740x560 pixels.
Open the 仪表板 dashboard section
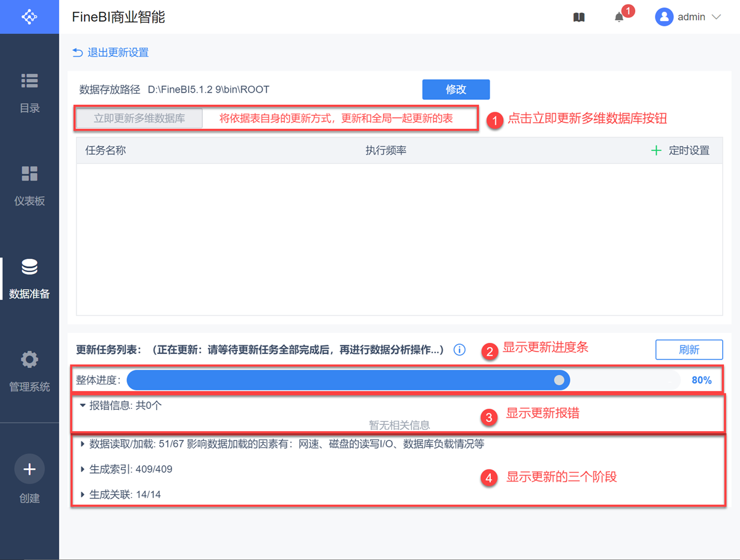click(30, 186)
